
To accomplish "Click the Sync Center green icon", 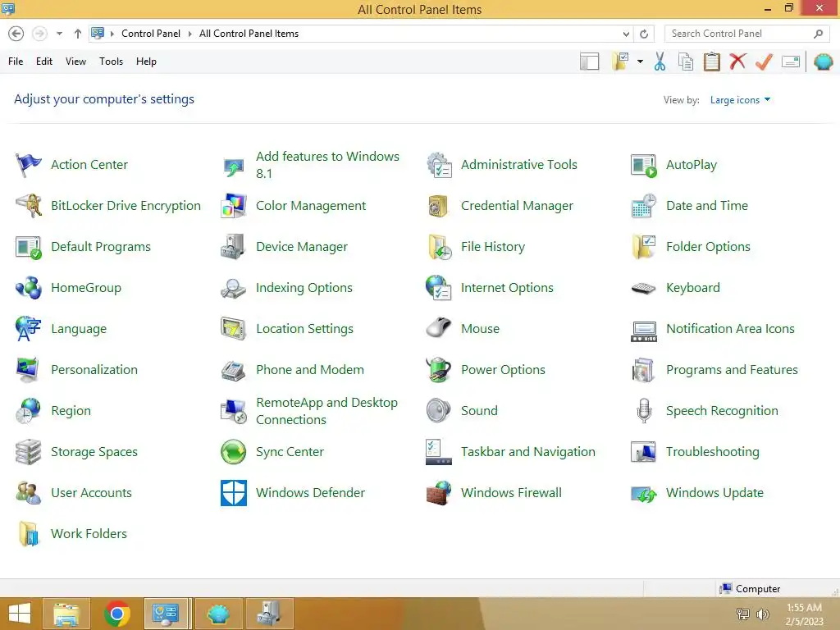I will click(234, 452).
